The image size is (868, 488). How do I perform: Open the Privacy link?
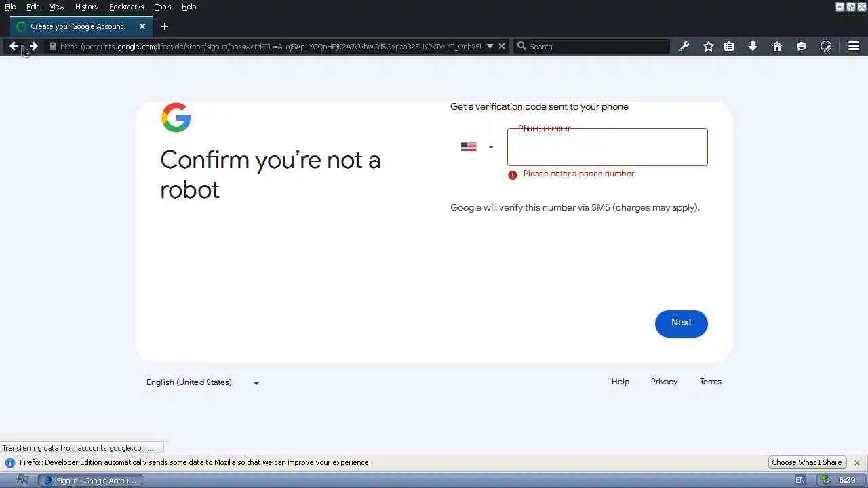click(x=664, y=382)
